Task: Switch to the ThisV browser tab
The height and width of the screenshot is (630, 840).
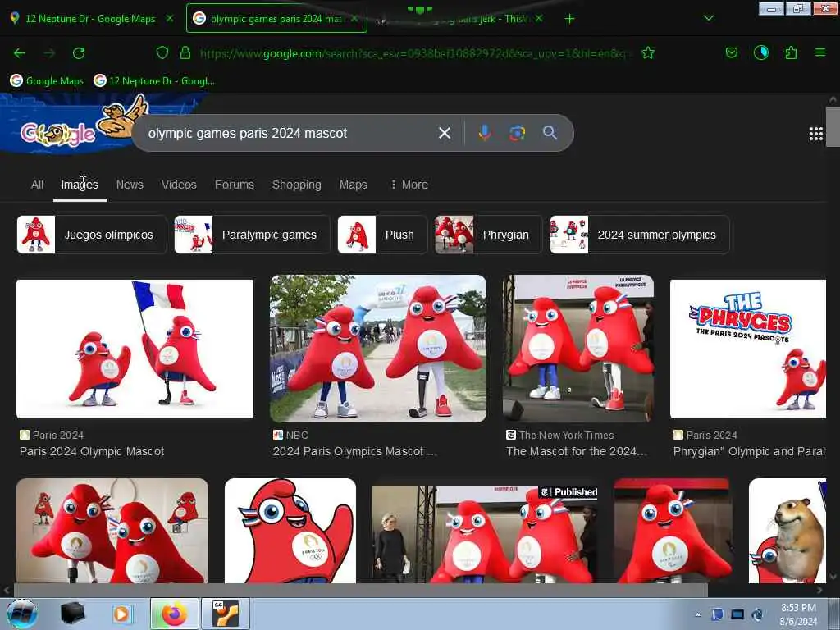Action: [459, 19]
